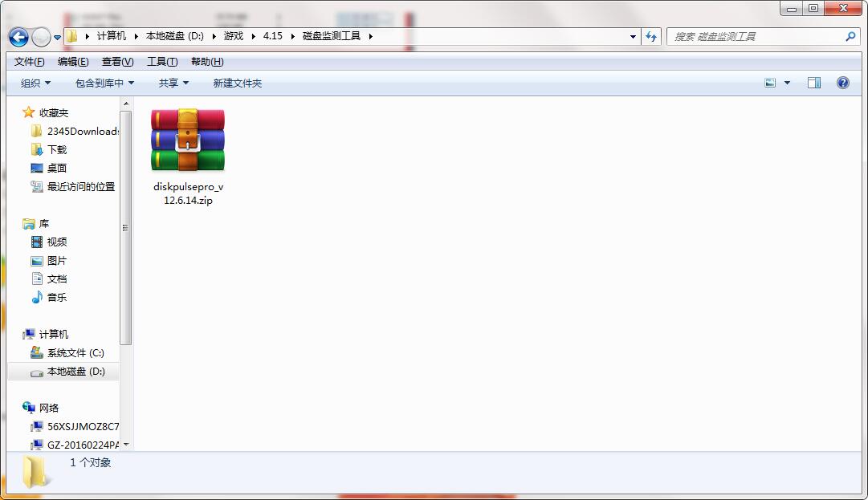This screenshot has width=868, height=500.
Task: Open Help with the question mark icon
Action: tap(842, 83)
